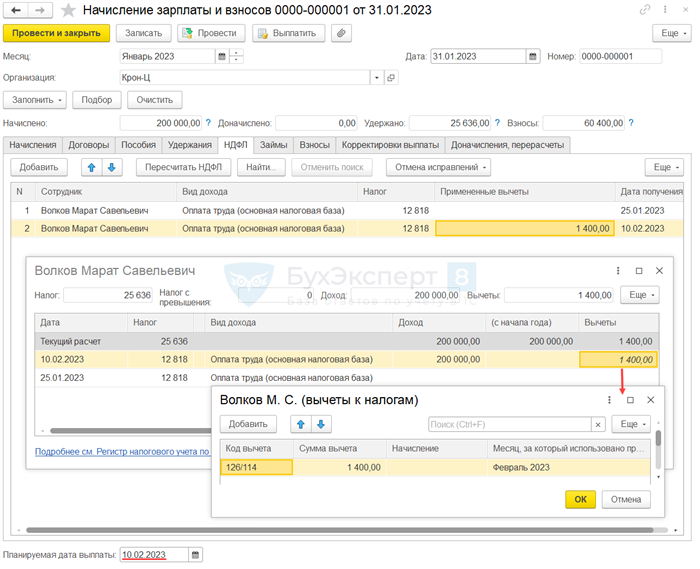Click the main window horizontal scrollbar
Viewport: 700px width, 569px height.
coord(339,530)
